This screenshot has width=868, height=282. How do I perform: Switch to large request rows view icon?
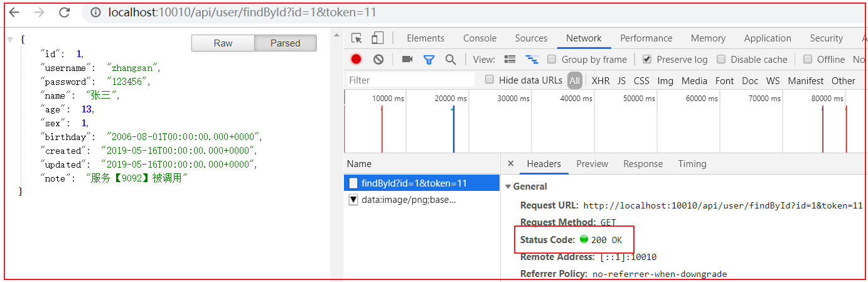510,59
